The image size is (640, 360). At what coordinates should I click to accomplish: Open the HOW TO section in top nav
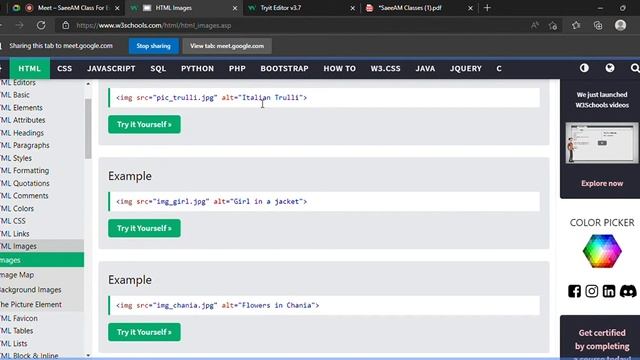[x=340, y=69]
